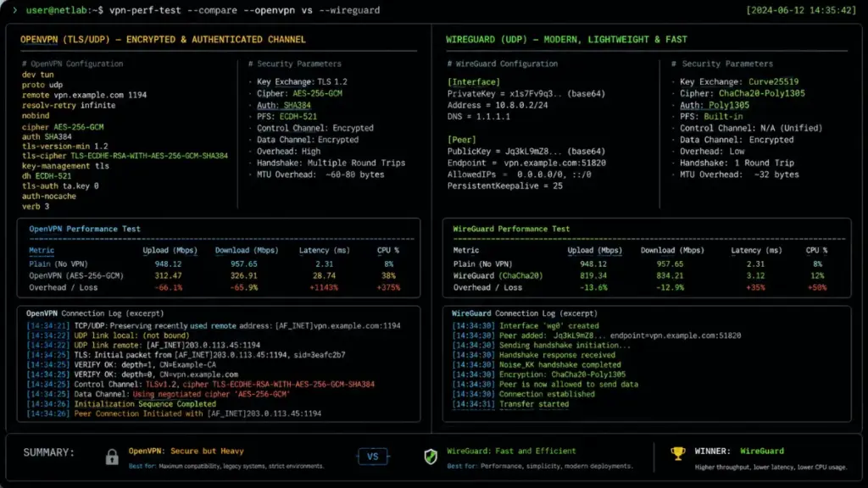The height and width of the screenshot is (488, 868).
Task: Select the WIREGUARD (UDP) panel heading
Action: pyautogui.click(x=566, y=39)
